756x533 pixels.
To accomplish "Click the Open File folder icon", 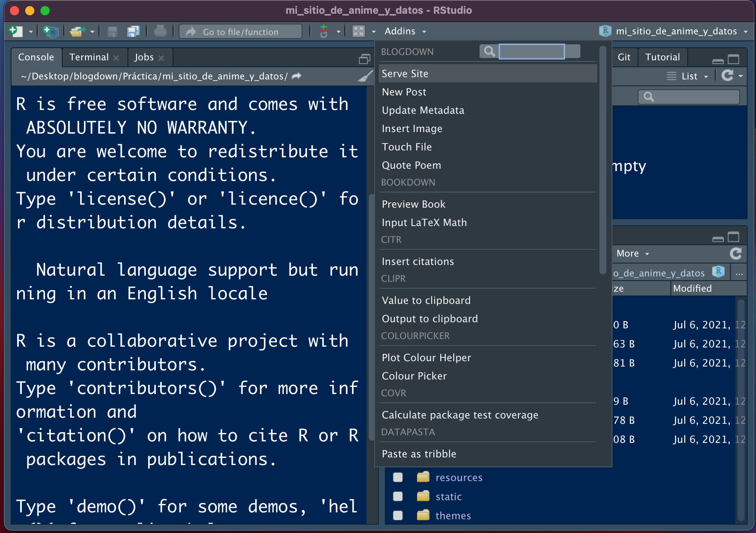I will (x=77, y=31).
